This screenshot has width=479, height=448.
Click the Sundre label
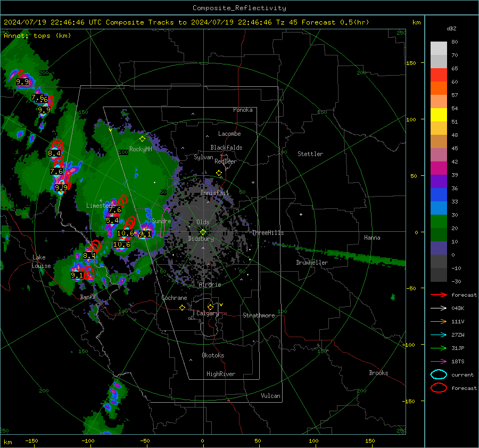pyautogui.click(x=161, y=221)
